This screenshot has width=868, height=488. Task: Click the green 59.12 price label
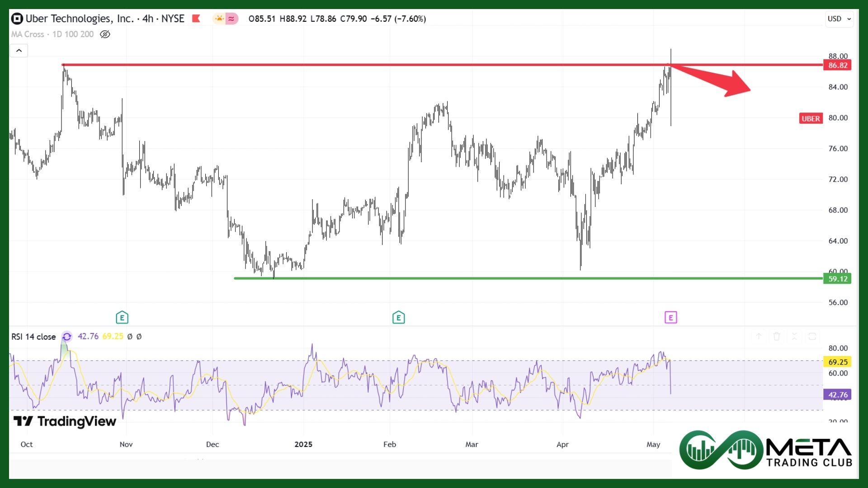pos(838,279)
